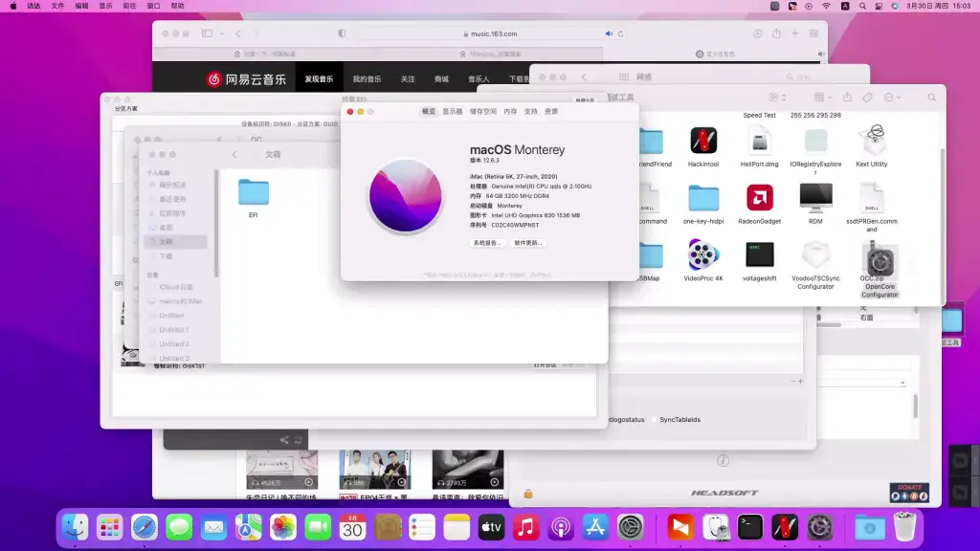
Task: Open Terminal from the Dock
Action: coord(750,527)
